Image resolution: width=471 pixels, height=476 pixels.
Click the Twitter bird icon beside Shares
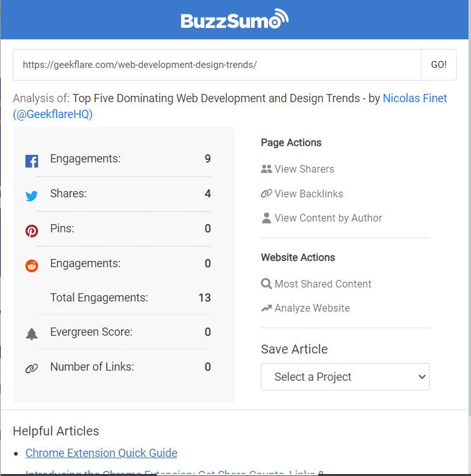[32, 196]
